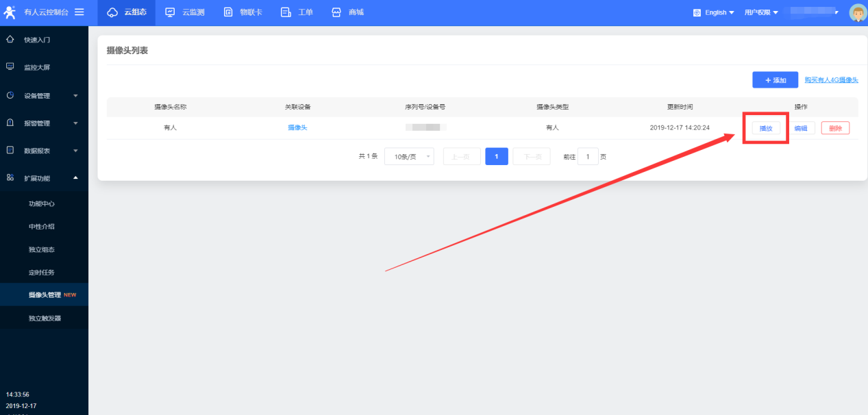Open the user avatar in top right
This screenshot has height=415, width=868.
[858, 12]
